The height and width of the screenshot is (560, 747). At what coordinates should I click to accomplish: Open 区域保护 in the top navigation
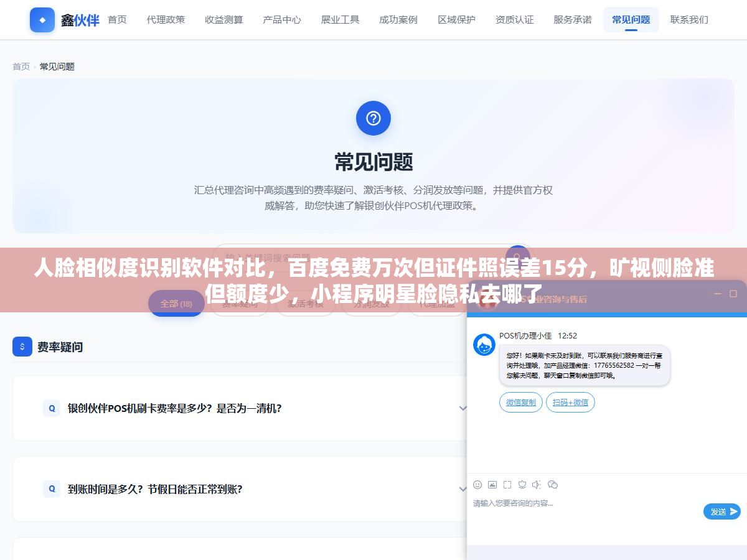click(x=456, y=20)
